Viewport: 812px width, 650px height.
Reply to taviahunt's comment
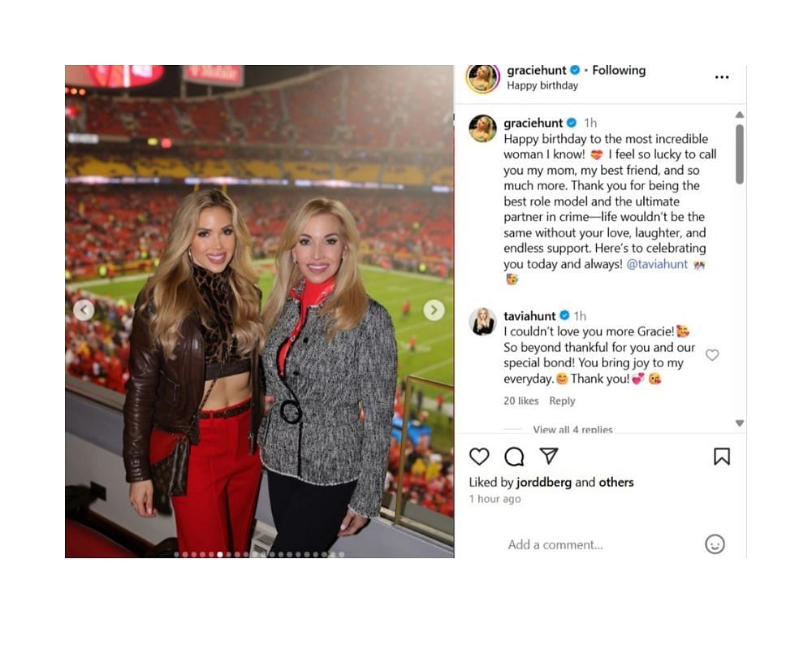(x=562, y=401)
